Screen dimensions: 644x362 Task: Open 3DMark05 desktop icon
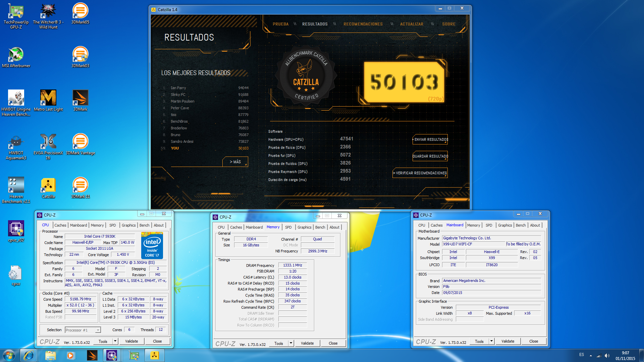(80, 13)
